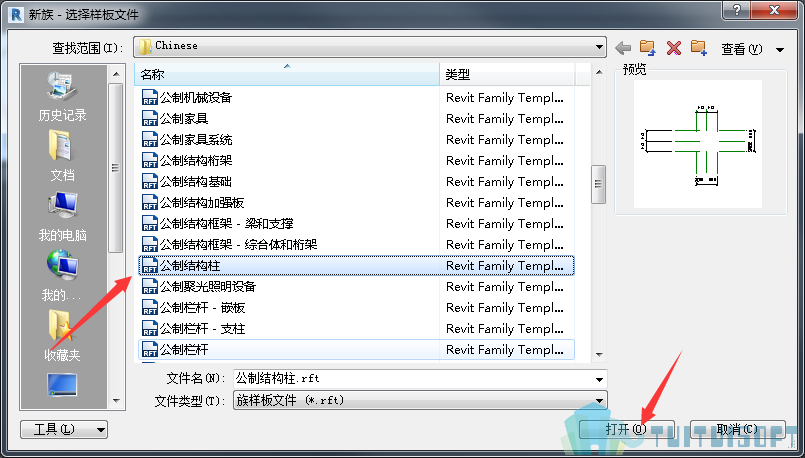Create a new folder via toolbar icon
The width and height of the screenshot is (805, 458).
[699, 48]
